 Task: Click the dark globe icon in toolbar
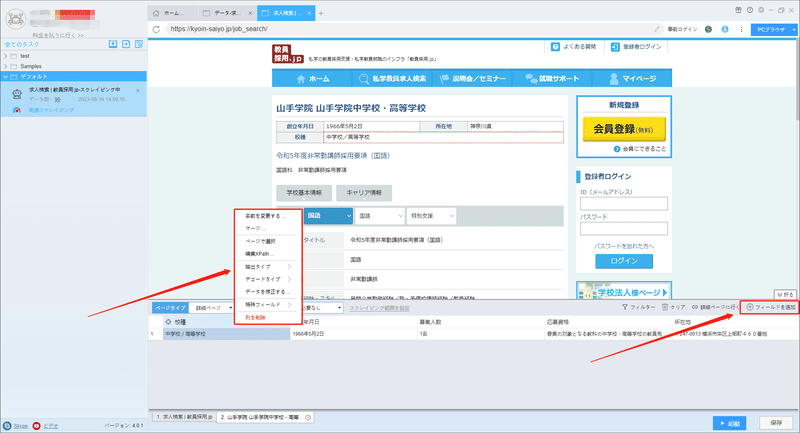tap(708, 29)
